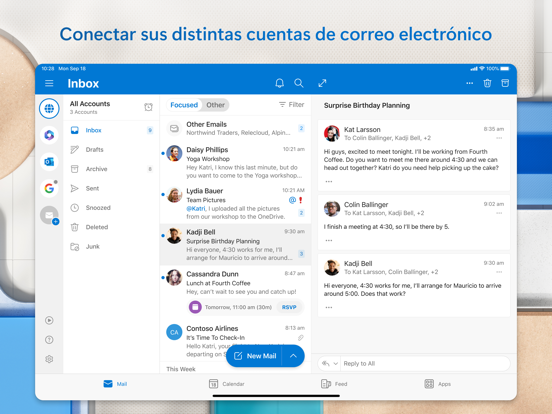
Task: Click the Reply to All field
Action: [x=425, y=364]
